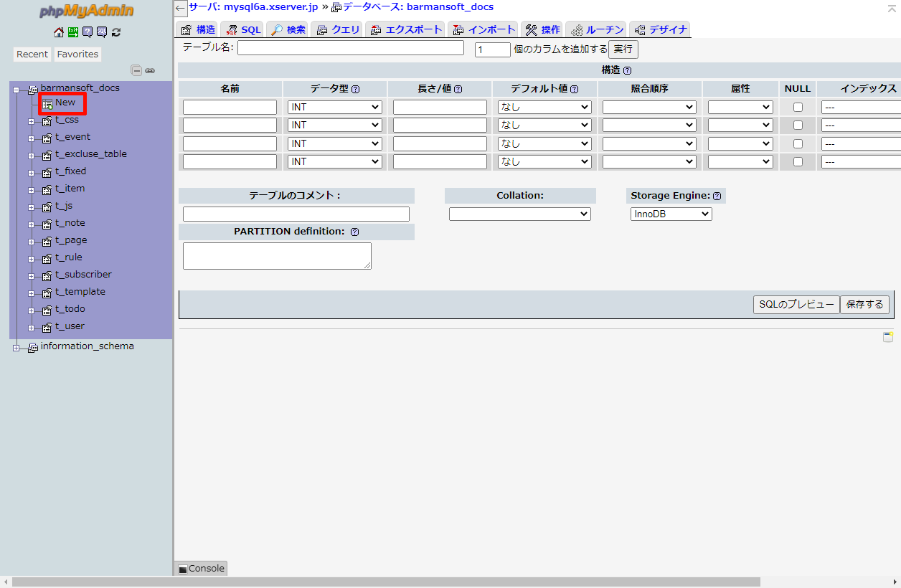Image resolution: width=901 pixels, height=588 pixels.
Task: Click the collapse-all icon above the tree
Action: 136,70
